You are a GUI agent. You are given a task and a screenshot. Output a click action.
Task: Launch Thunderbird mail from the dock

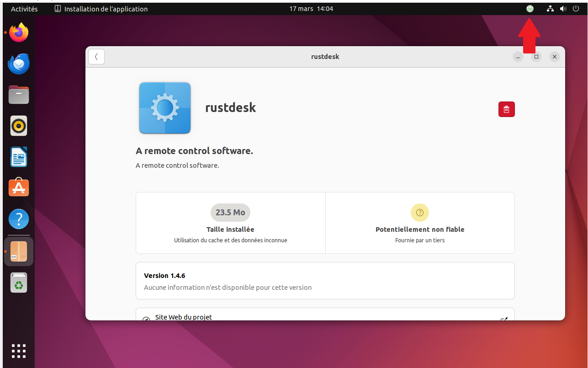pos(19,64)
